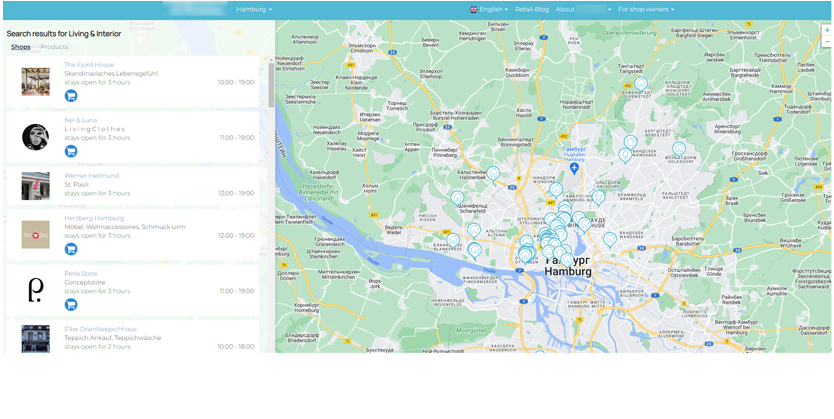Click the Werner Hellmund shop thumbnail
Viewport: 834px width, 419px height.
[35, 186]
